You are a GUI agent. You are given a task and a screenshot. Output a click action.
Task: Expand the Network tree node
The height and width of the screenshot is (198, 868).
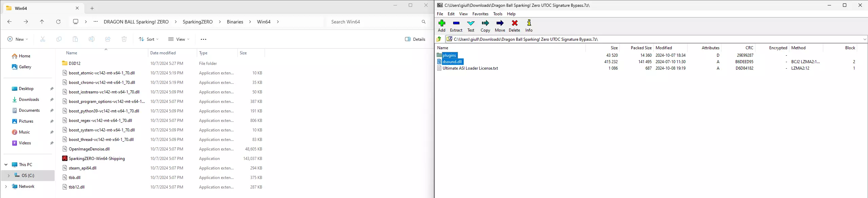click(x=6, y=186)
